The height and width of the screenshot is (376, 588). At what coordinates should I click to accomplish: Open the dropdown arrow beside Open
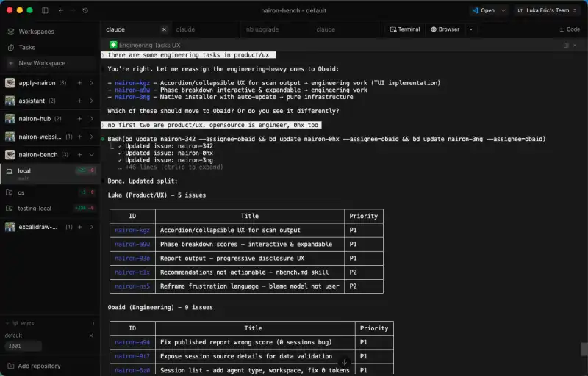coord(503,10)
